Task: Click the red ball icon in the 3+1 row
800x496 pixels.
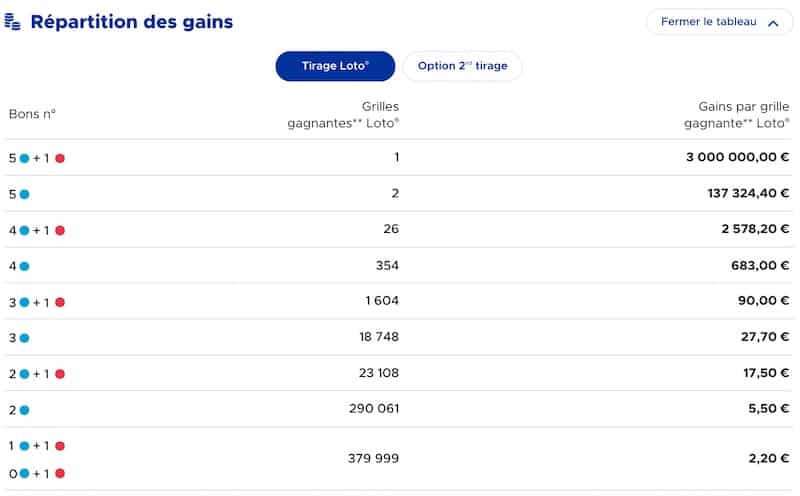Action: 60,302
